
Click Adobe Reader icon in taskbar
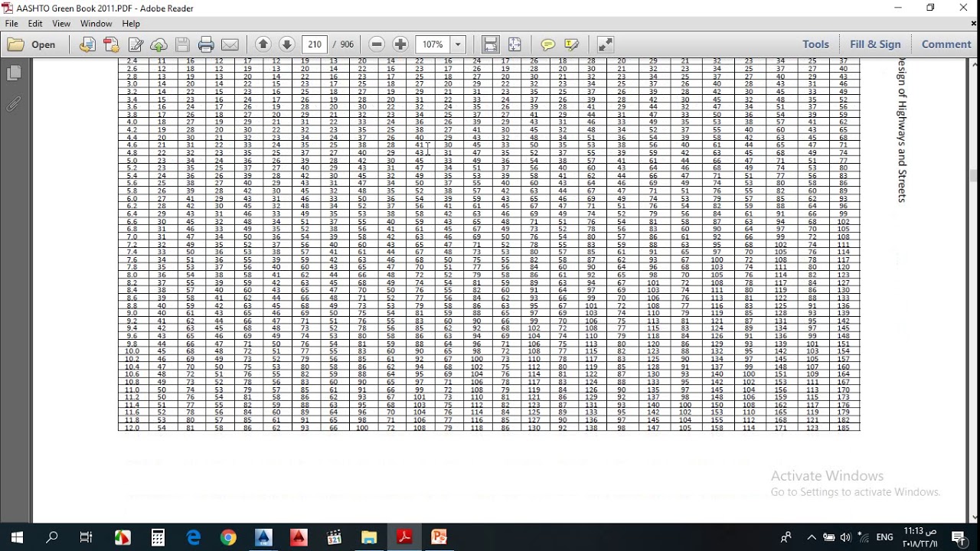click(404, 537)
